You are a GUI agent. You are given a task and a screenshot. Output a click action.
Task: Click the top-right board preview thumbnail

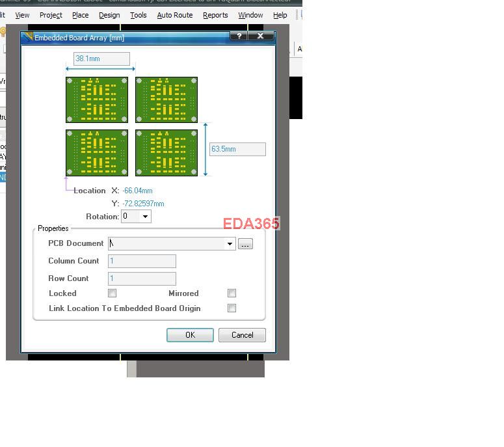point(166,100)
